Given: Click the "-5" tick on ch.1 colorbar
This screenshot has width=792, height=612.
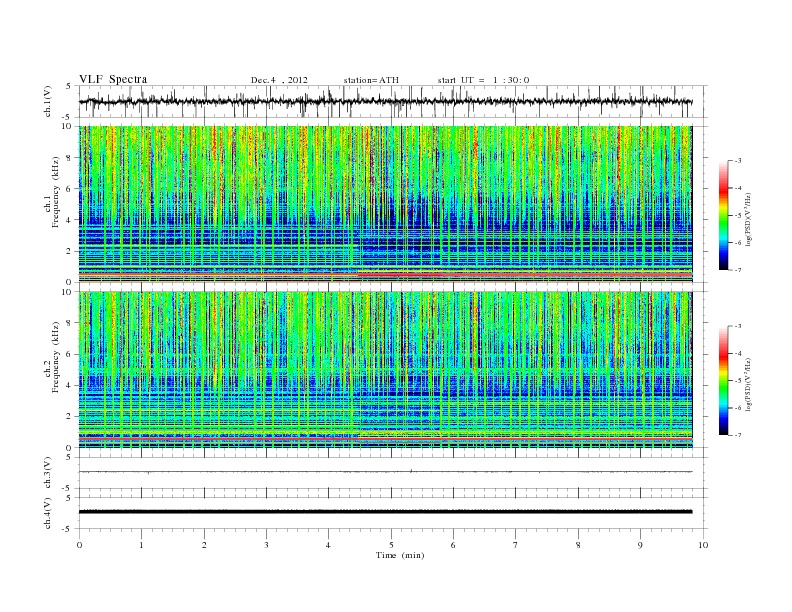Looking at the screenshot, I should click(x=737, y=216).
